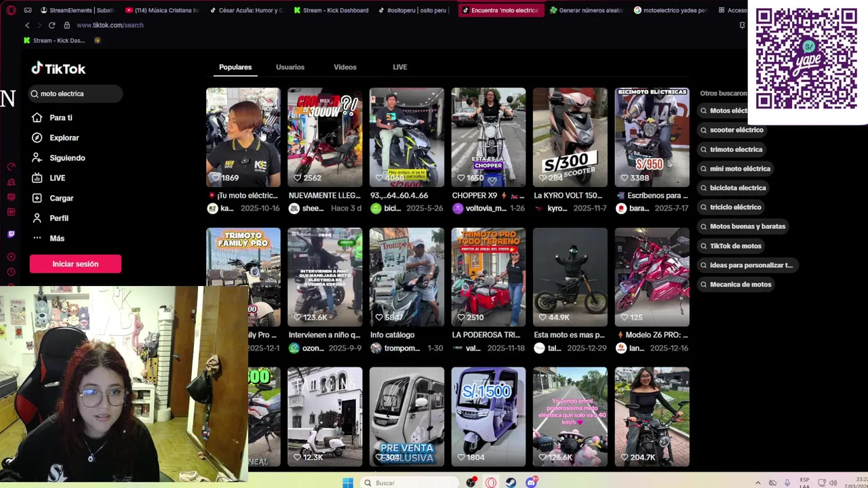
Task: Open the Opera GX speed dial sidebar icon
Action: point(11,166)
